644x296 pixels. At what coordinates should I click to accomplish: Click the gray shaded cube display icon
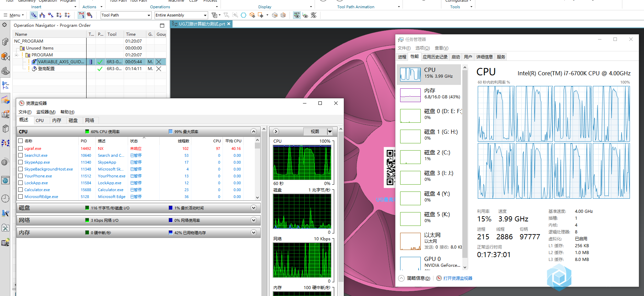point(275,15)
